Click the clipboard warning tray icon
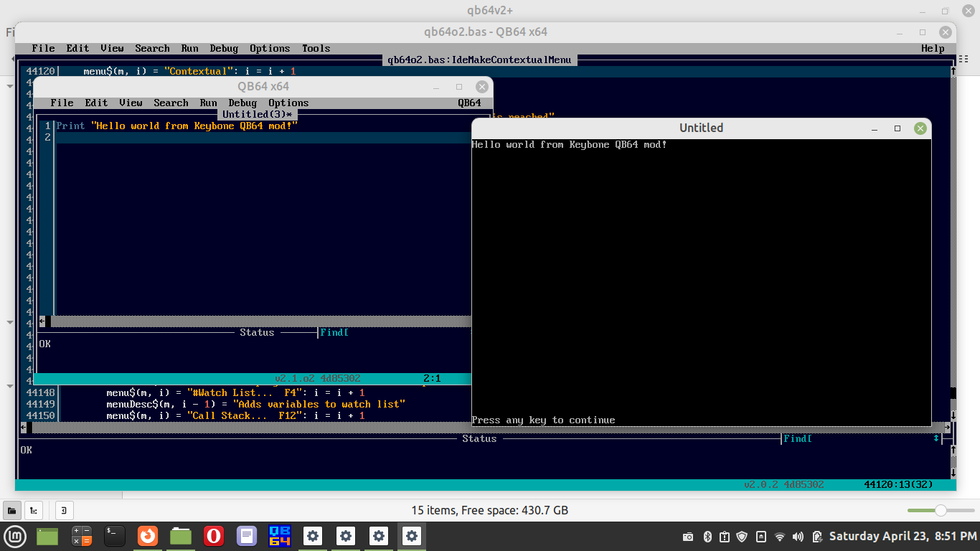The image size is (980, 551). (x=725, y=537)
